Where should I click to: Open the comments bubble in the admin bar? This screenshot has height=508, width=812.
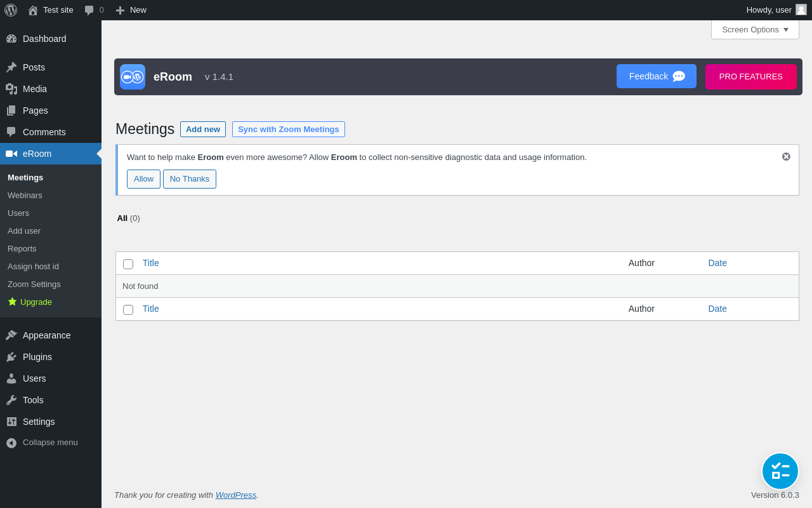pyautogui.click(x=94, y=10)
